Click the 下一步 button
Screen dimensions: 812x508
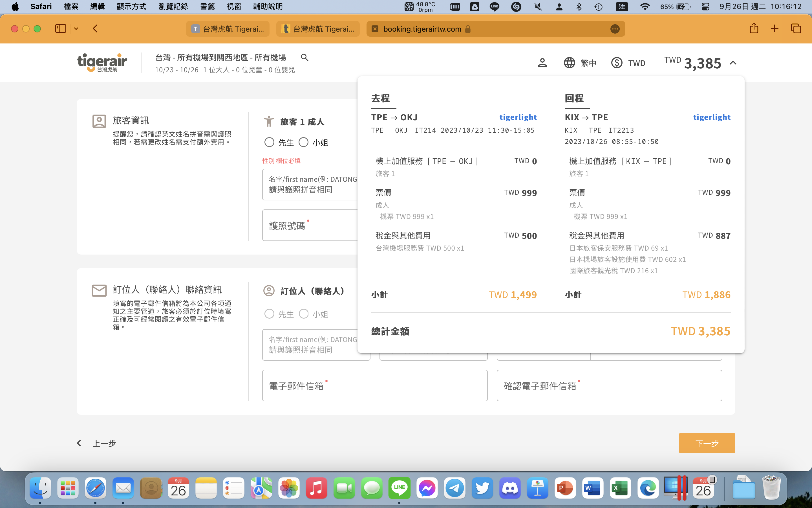point(707,443)
